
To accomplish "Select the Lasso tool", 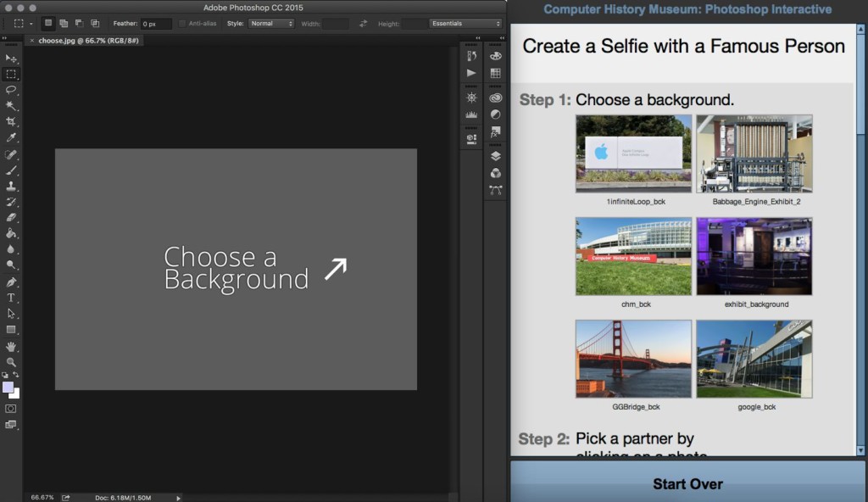I will (10, 90).
